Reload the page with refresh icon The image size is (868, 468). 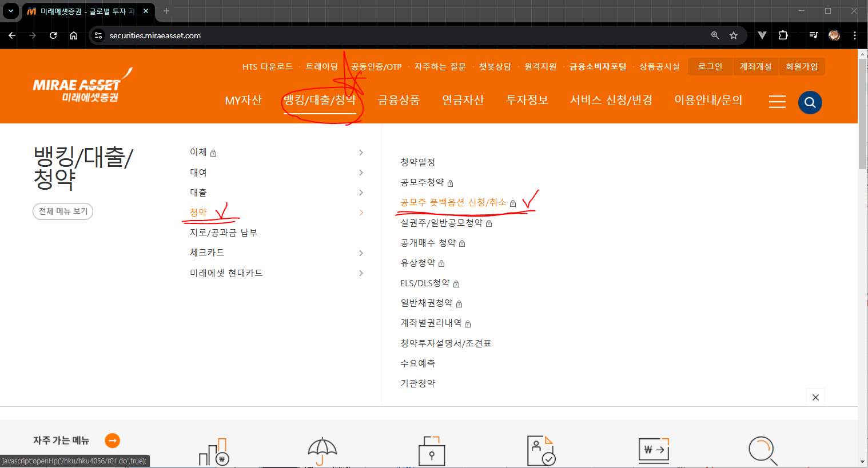pyautogui.click(x=53, y=35)
